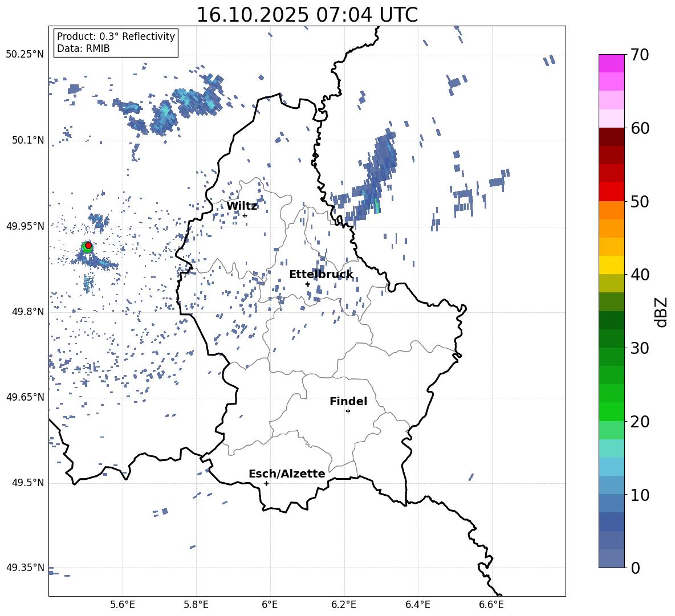The width and height of the screenshot is (675, 616).
Task: Click the colorbar tick label 40
Action: [640, 275]
